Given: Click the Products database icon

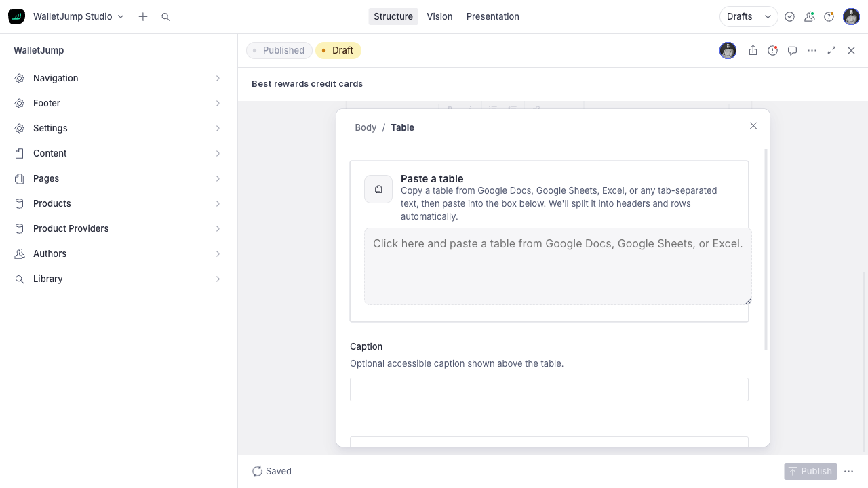Looking at the screenshot, I should point(20,203).
